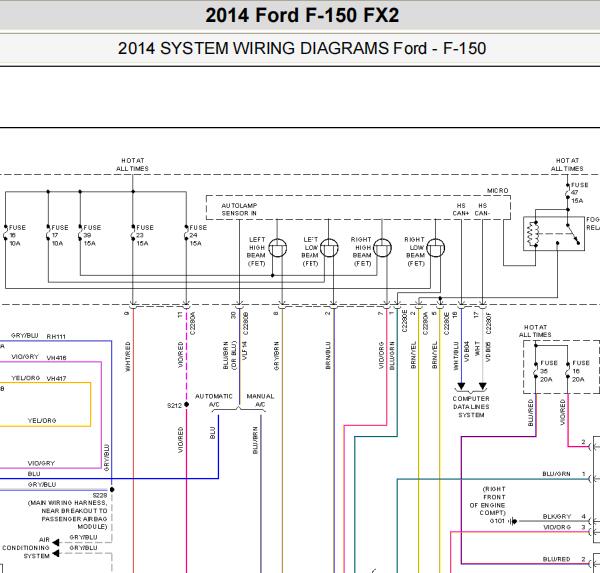Click the 'FUSE 17 10A' label

pyautogui.click(x=60, y=235)
